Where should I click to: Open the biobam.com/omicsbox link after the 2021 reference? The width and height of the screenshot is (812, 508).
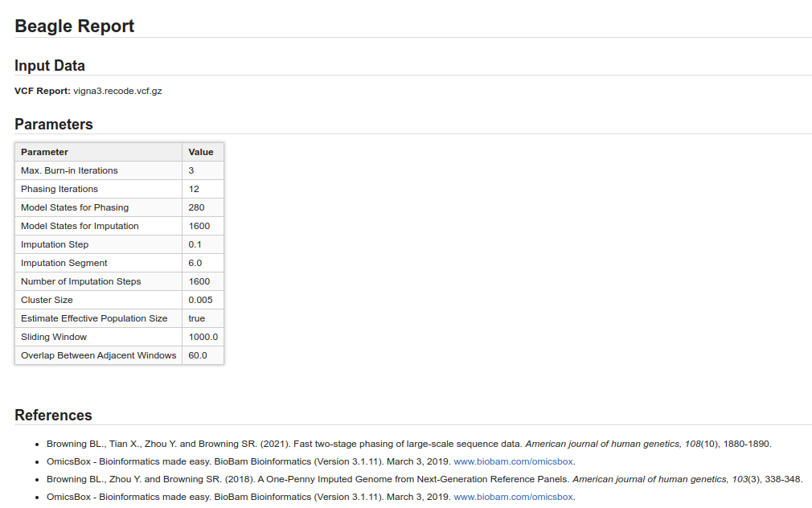[x=514, y=461]
